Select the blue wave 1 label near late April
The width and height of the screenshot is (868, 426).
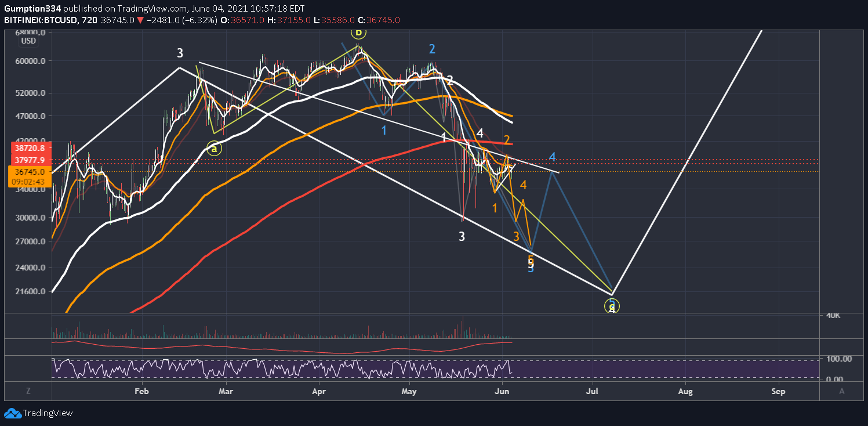click(x=384, y=130)
